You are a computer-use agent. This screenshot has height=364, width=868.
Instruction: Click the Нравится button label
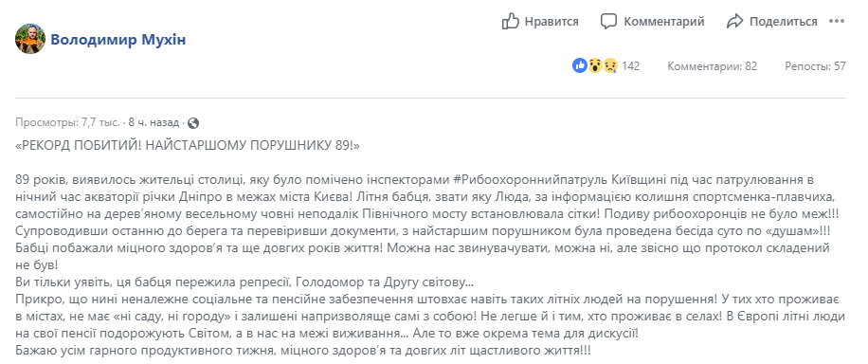(552, 22)
